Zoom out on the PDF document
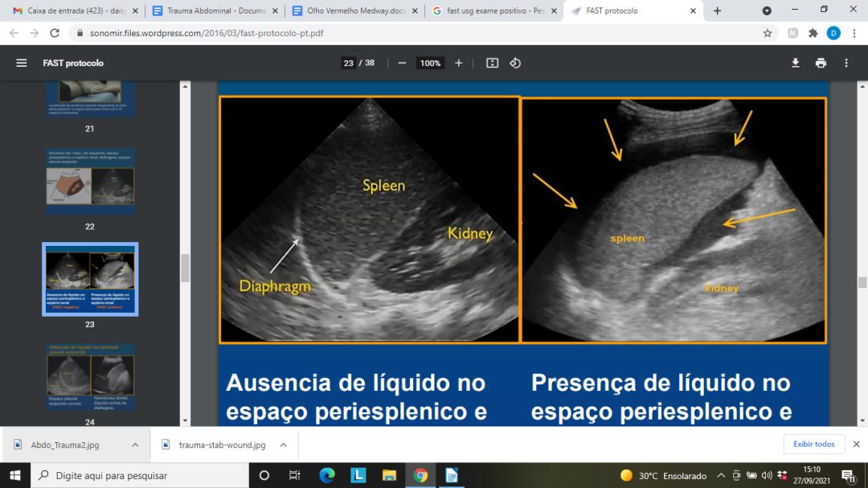Viewport: 868px width, 488px height. (402, 63)
